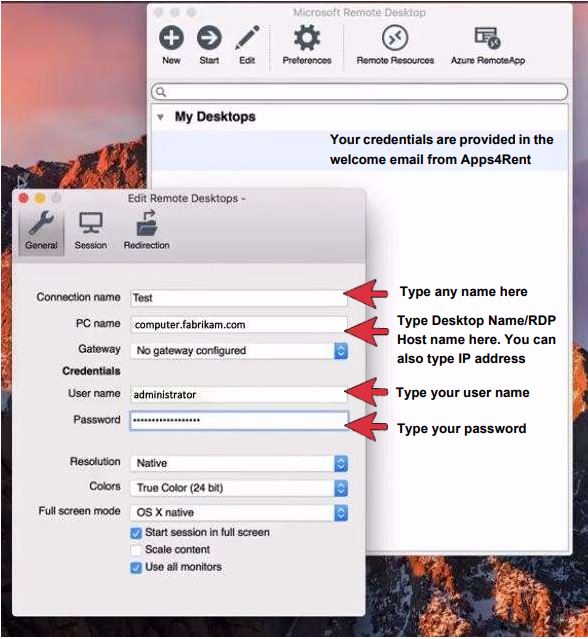Screen dimensions: 588x639
Task: Click the magnifier search icon
Action: click(x=161, y=92)
